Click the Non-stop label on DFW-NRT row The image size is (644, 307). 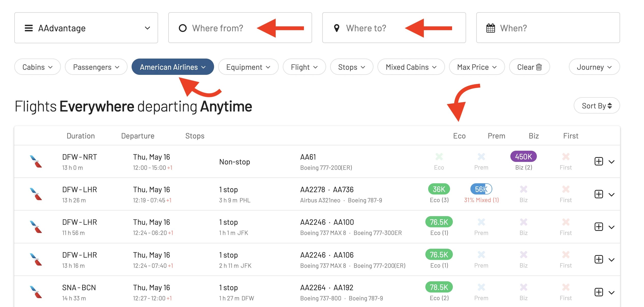click(x=235, y=162)
